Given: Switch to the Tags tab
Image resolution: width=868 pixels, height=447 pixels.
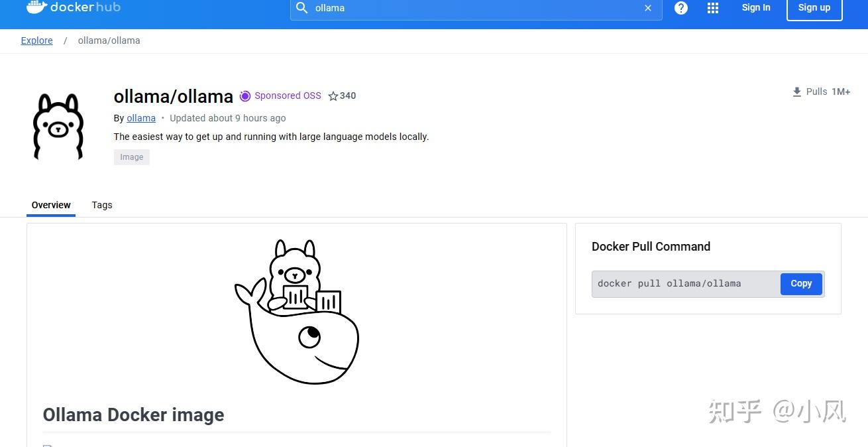Looking at the screenshot, I should (x=102, y=205).
